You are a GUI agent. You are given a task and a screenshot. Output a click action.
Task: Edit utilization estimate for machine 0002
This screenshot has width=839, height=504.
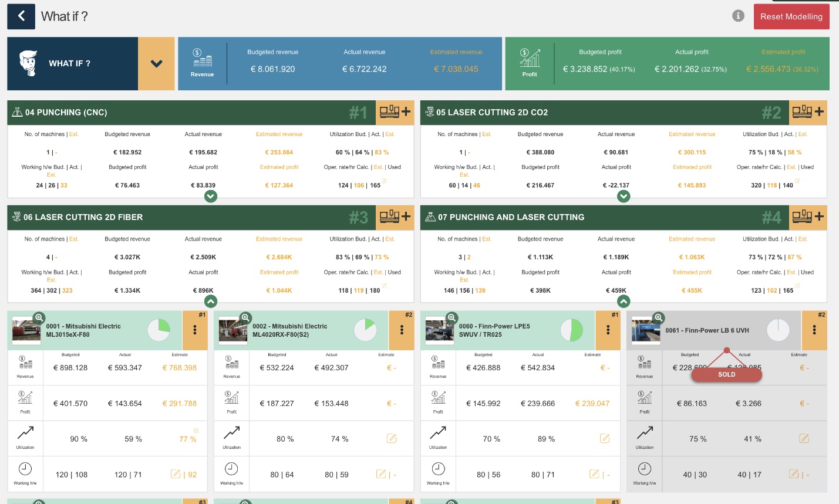(392, 438)
